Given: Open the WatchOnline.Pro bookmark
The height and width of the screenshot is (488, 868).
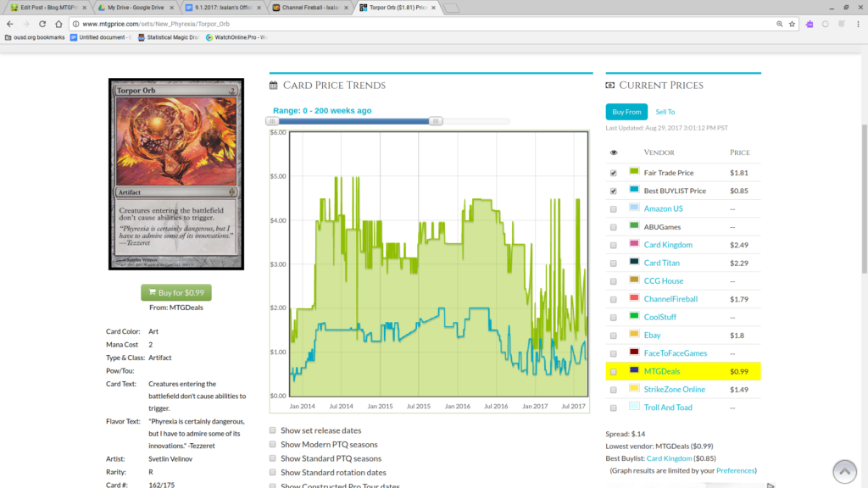Looking at the screenshot, I should (x=236, y=37).
